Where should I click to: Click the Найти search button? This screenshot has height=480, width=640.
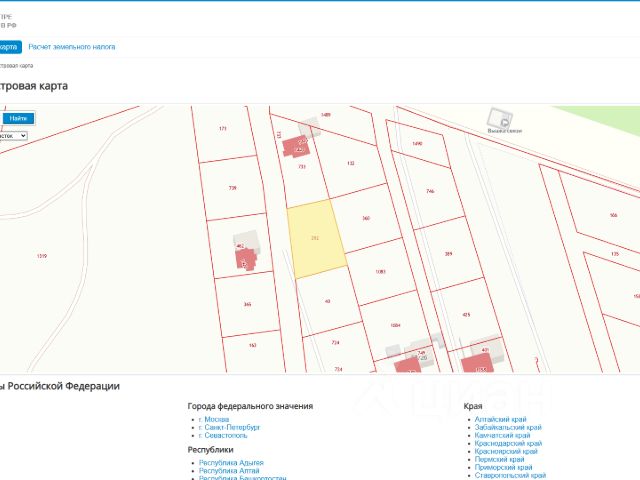pos(18,118)
